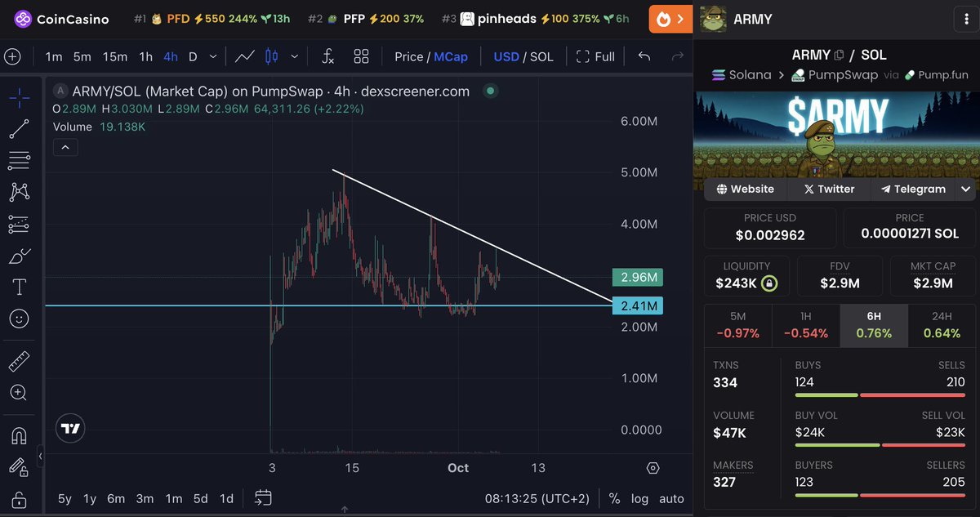980x517 pixels.
Task: Lock all drawing tools
Action: tap(19, 499)
